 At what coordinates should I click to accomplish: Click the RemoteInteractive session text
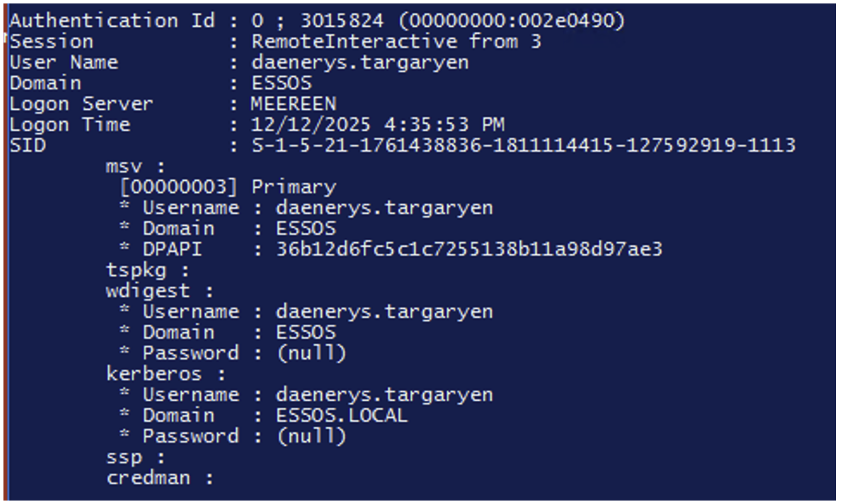click(x=353, y=42)
